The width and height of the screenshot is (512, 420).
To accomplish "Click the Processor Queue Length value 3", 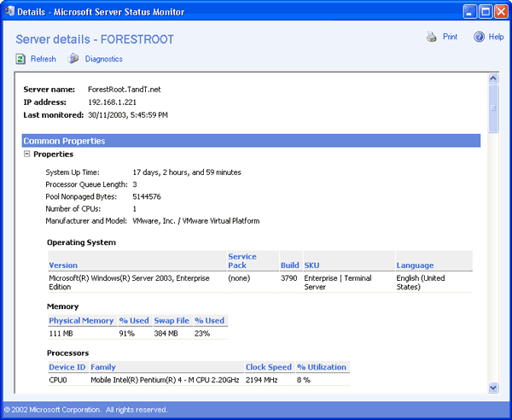I will [x=135, y=184].
